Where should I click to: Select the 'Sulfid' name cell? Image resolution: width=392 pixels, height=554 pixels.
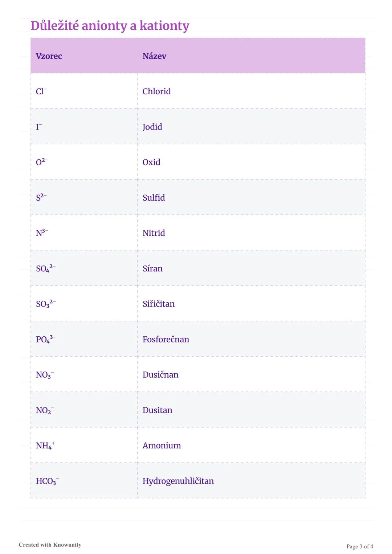tap(154, 198)
